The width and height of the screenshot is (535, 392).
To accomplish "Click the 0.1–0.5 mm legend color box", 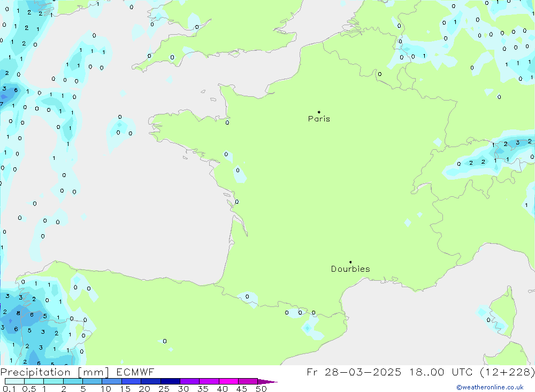I will (x=14, y=381).
